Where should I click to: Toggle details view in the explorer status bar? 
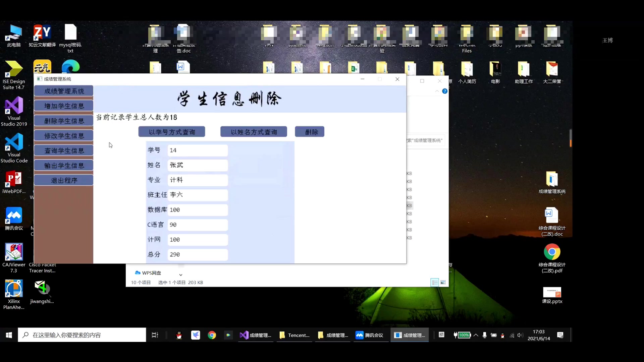(x=435, y=283)
